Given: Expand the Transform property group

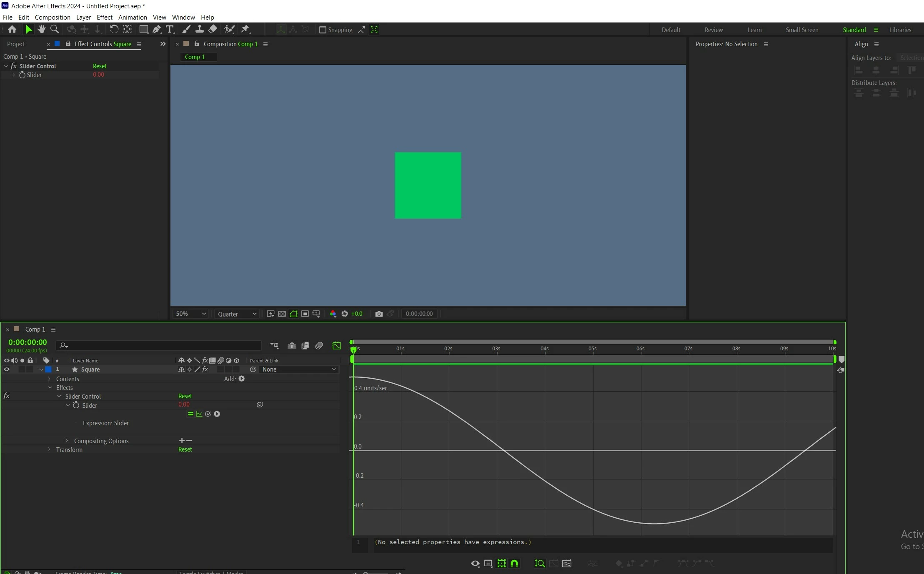Looking at the screenshot, I should [49, 449].
